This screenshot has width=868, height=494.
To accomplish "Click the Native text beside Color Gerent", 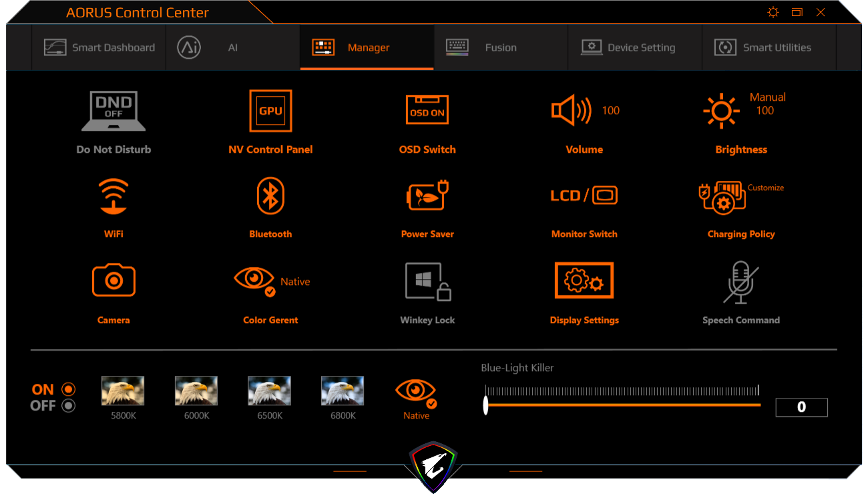I will click(x=295, y=282).
